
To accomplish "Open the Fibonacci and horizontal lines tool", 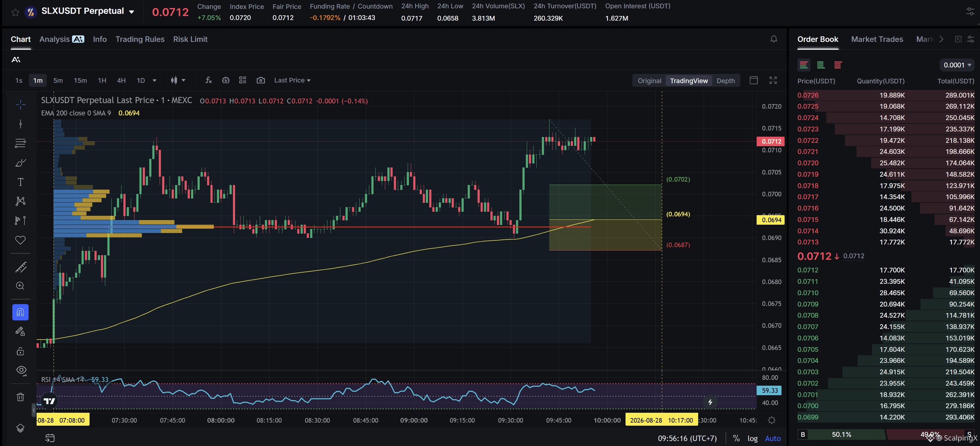I will click(21, 143).
